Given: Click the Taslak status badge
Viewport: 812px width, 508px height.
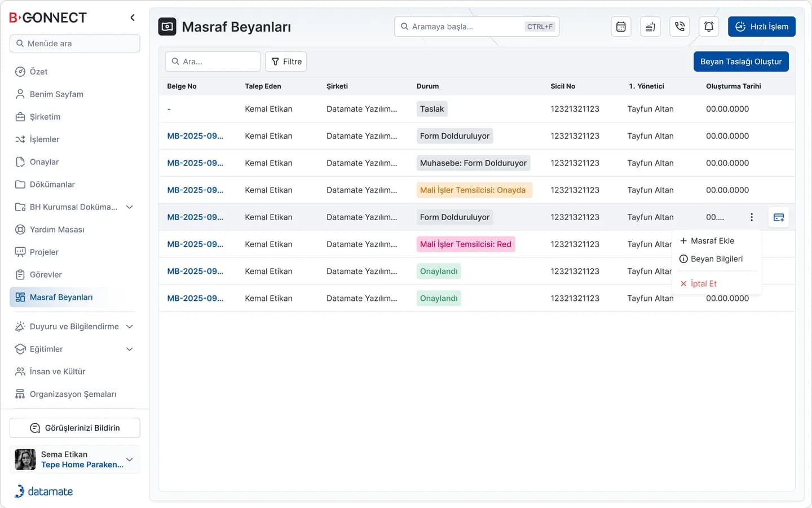Looking at the screenshot, I should 432,109.
